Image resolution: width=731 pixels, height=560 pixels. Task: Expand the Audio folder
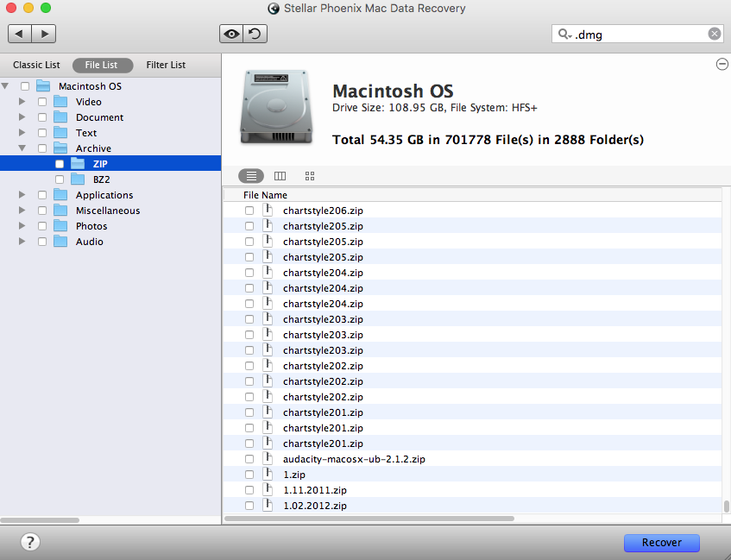coord(22,241)
